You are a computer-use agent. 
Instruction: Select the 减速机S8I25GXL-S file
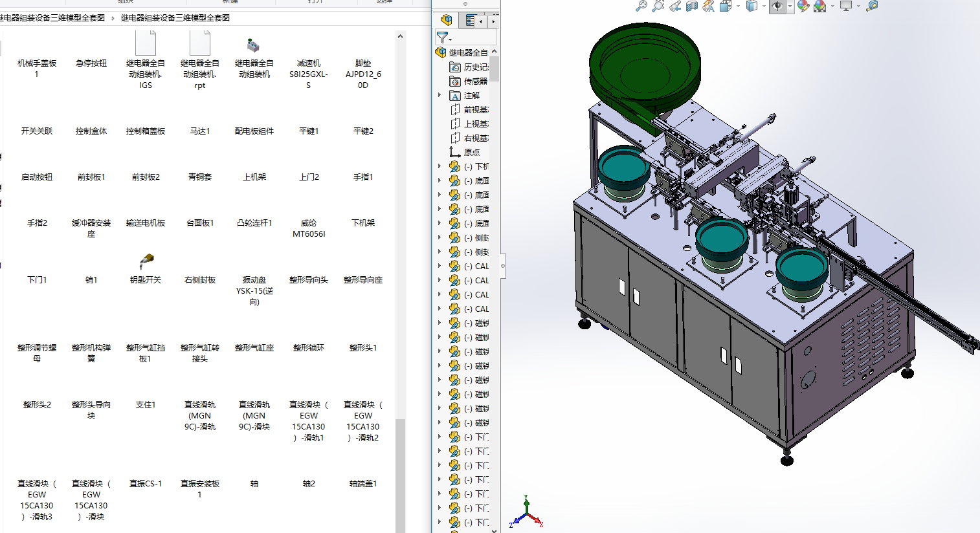click(309, 74)
